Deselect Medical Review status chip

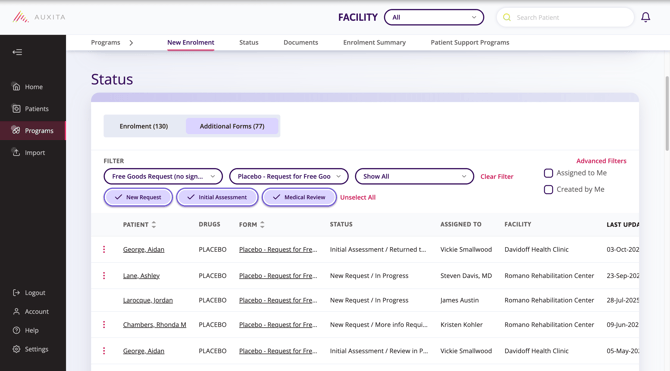pos(299,197)
